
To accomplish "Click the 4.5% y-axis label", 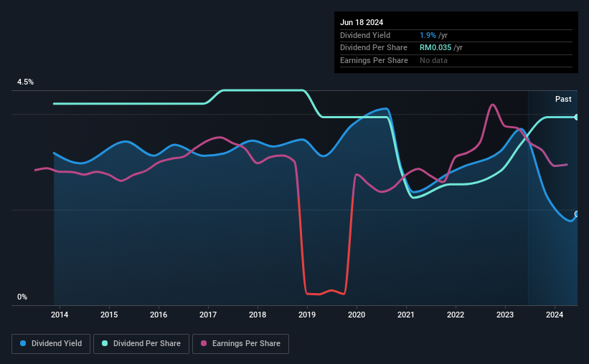I will tap(25, 82).
